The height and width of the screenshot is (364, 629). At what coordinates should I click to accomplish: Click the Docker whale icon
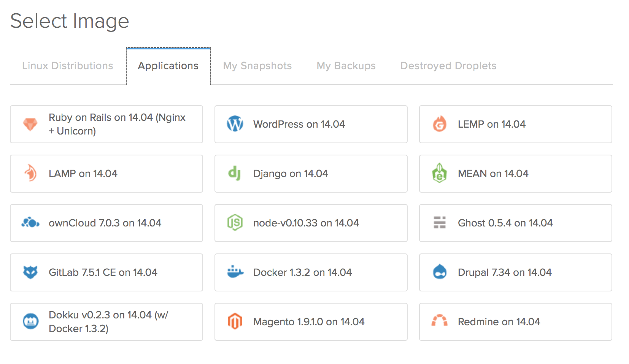[x=235, y=272]
